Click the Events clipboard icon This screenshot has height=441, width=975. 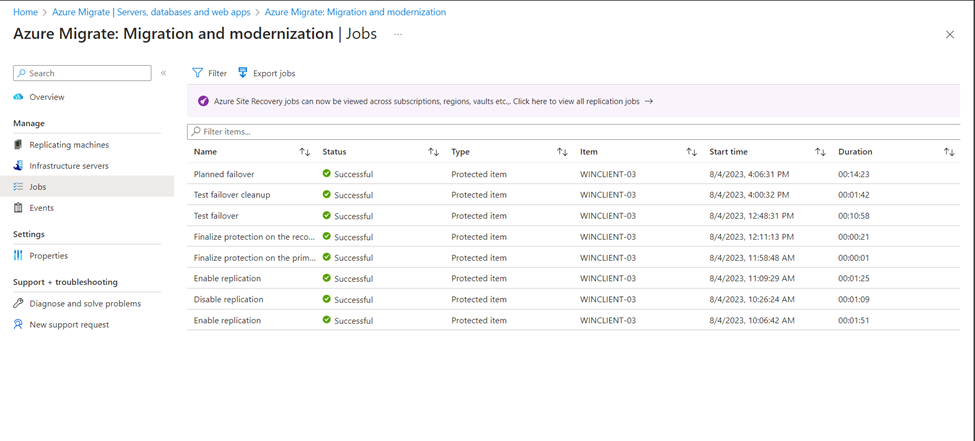tap(18, 208)
